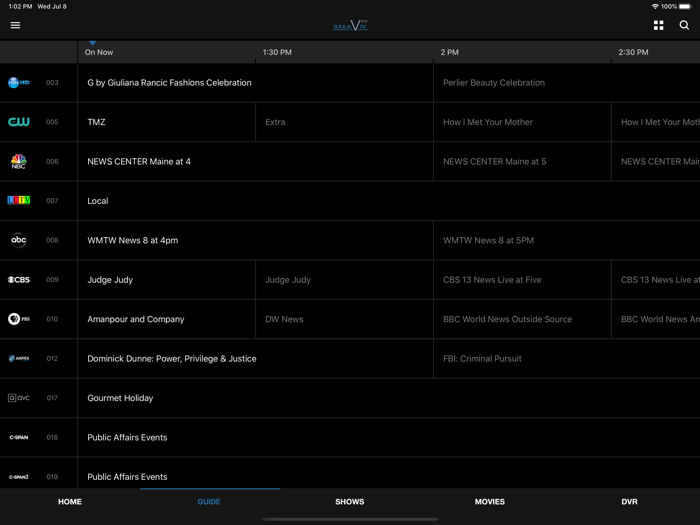Open Perlier Beauty Celebration listing
Screen dimensions: 700x525
[567, 83]
